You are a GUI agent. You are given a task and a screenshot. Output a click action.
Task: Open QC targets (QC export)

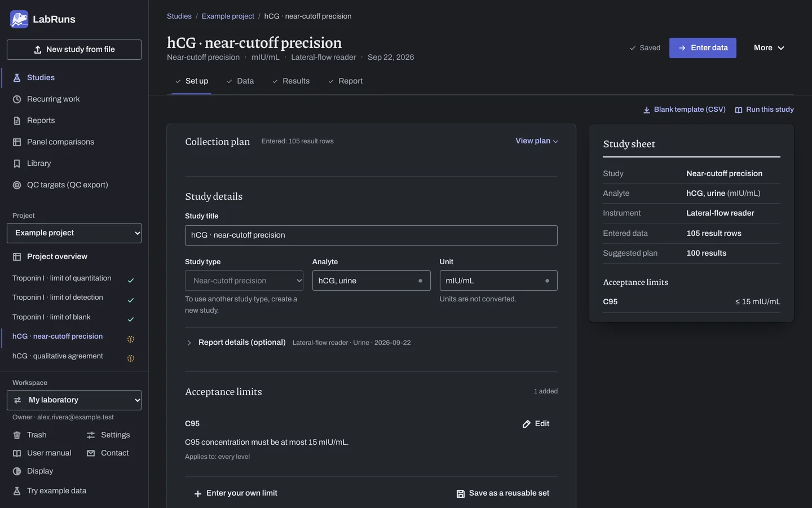pyautogui.click(x=74, y=185)
